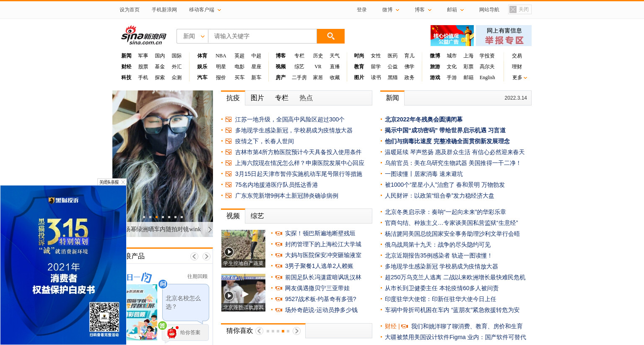Screen dimensions: 644x345
Task: Click the active orange slideshow dot
Action: tap(156, 217)
